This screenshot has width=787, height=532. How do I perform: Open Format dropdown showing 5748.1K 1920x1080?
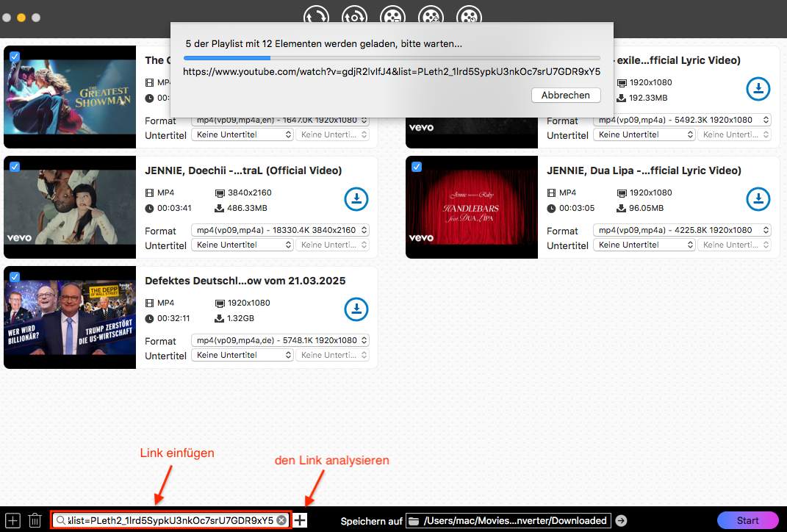click(280, 340)
